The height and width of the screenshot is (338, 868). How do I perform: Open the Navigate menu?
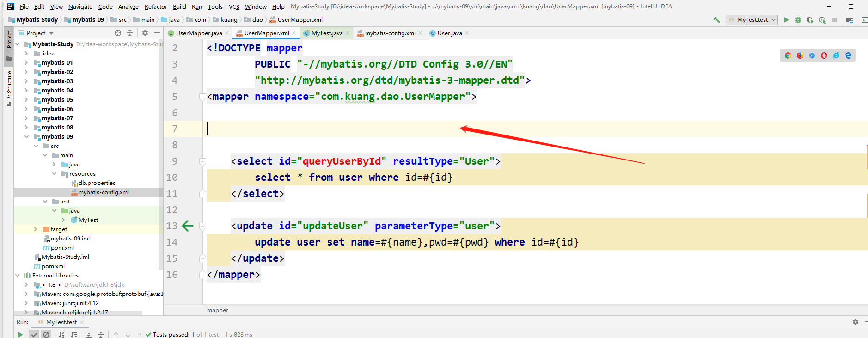[x=80, y=6]
